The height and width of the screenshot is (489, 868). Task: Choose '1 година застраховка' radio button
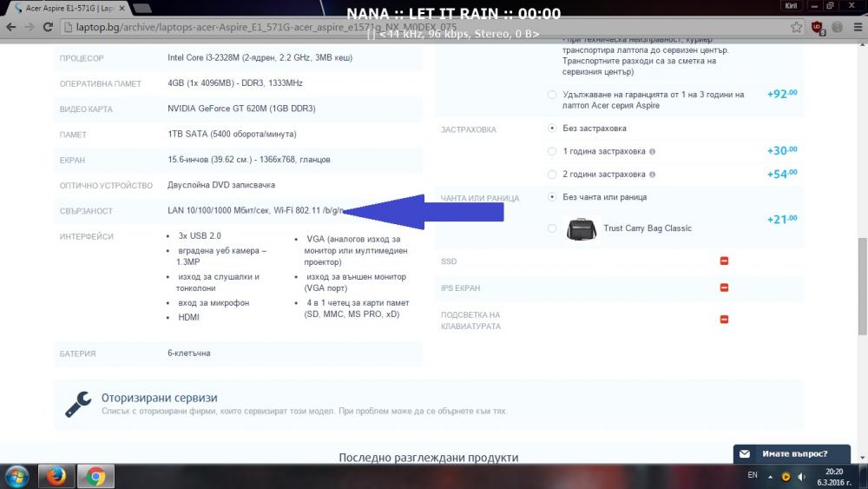click(552, 150)
